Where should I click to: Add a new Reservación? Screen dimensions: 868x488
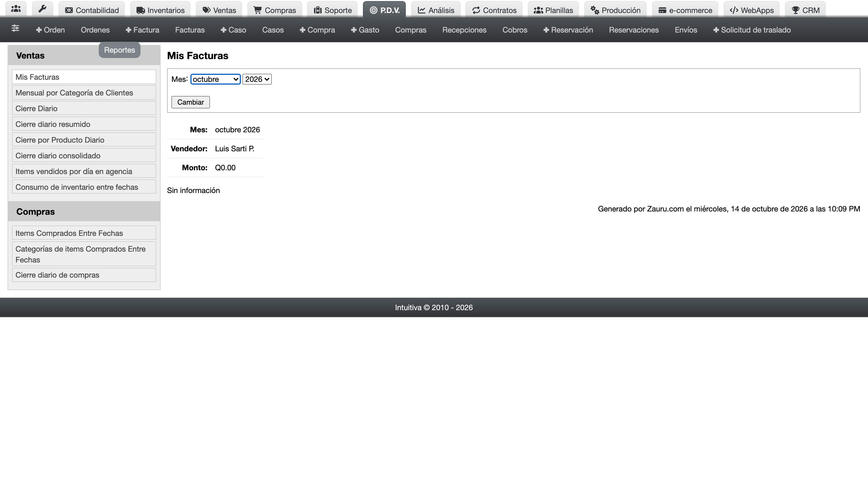[568, 30]
